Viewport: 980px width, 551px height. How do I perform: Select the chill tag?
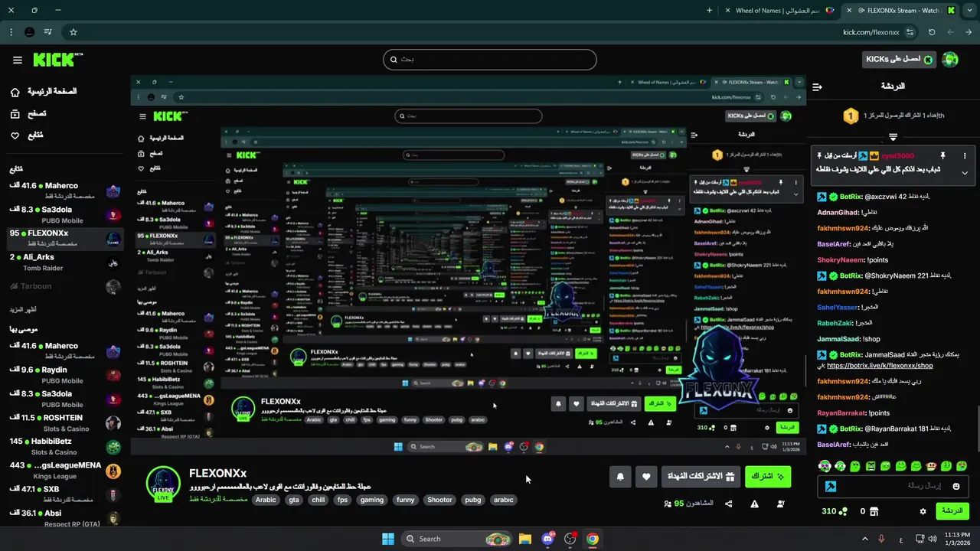point(318,500)
